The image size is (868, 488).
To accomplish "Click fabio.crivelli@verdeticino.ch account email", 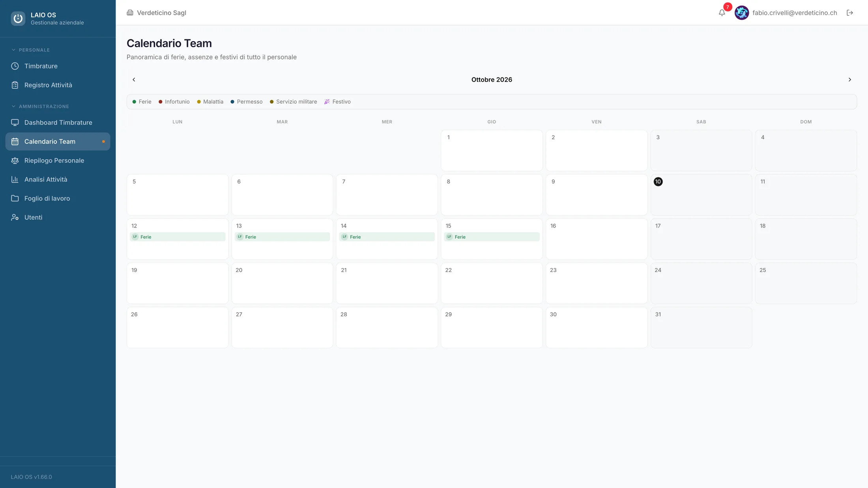I will point(795,13).
